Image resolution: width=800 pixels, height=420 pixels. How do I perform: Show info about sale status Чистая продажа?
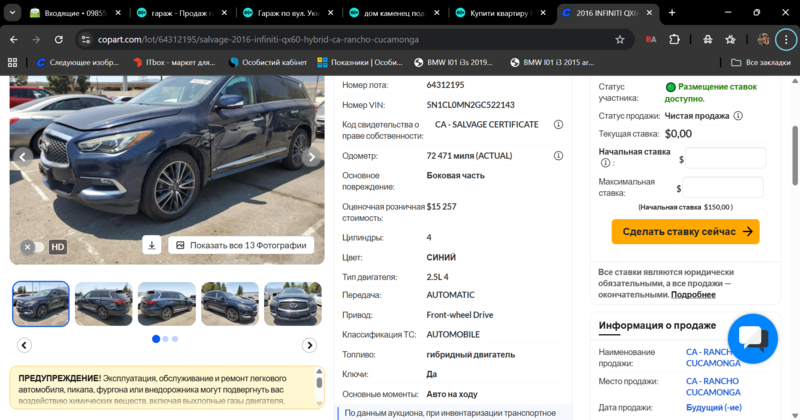[738, 116]
